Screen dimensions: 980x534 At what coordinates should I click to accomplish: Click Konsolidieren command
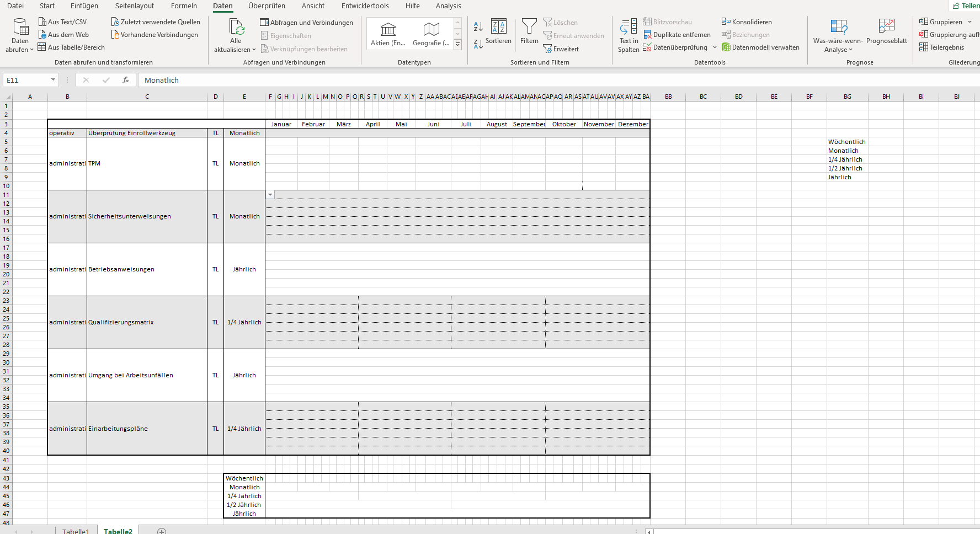point(747,22)
